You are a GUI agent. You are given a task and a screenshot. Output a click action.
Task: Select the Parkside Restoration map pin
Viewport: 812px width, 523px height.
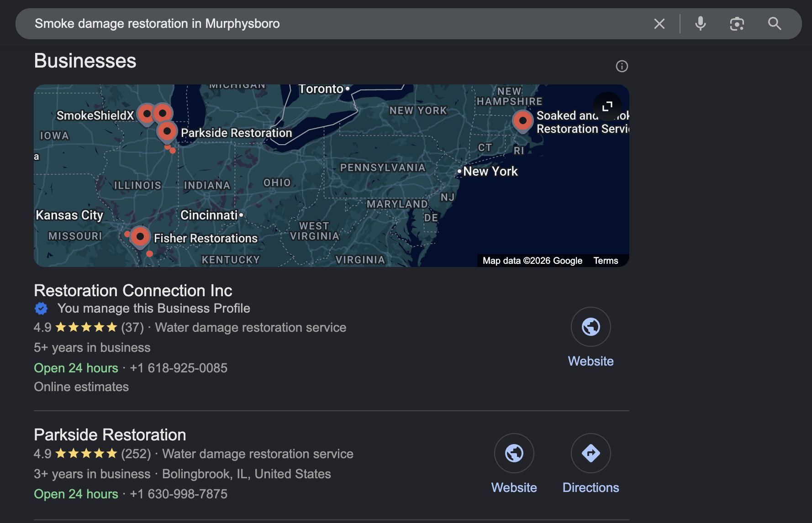point(167,132)
